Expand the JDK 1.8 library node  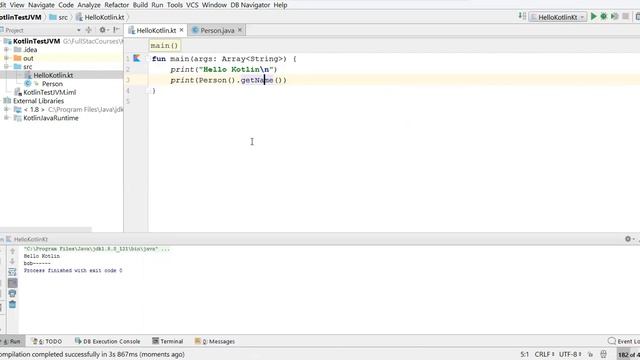6,109
